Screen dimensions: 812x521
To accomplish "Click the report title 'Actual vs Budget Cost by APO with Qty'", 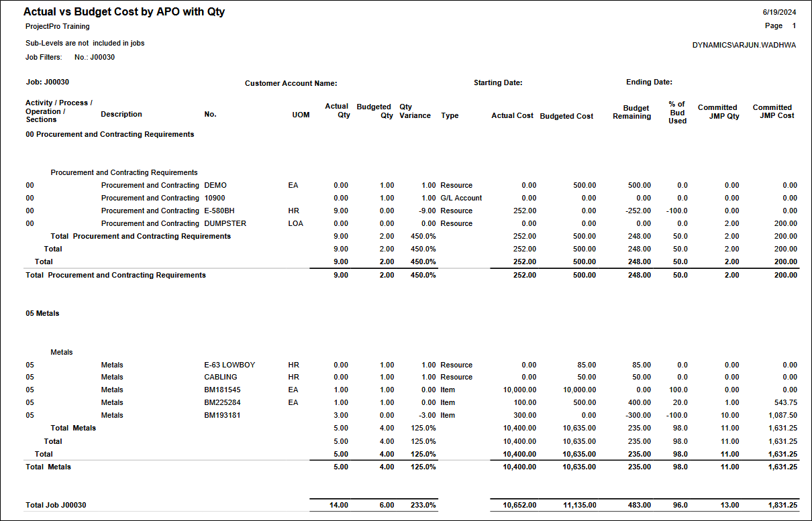I will click(x=124, y=12).
